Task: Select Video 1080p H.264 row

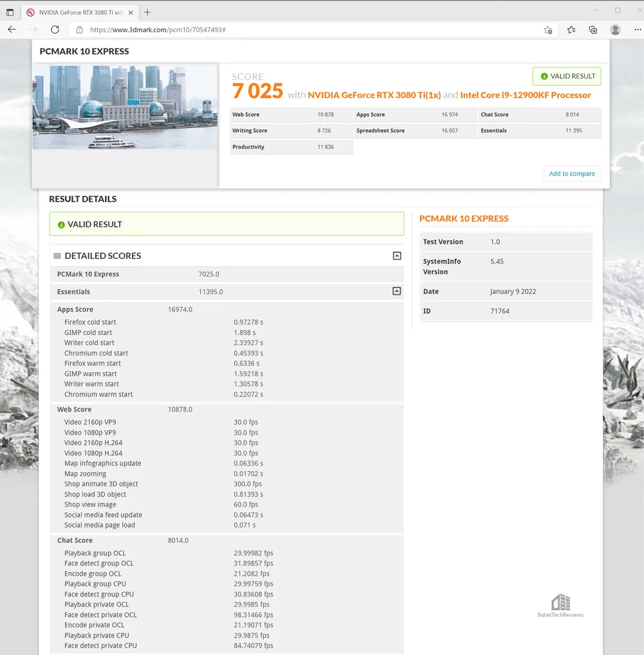Action: point(227,453)
